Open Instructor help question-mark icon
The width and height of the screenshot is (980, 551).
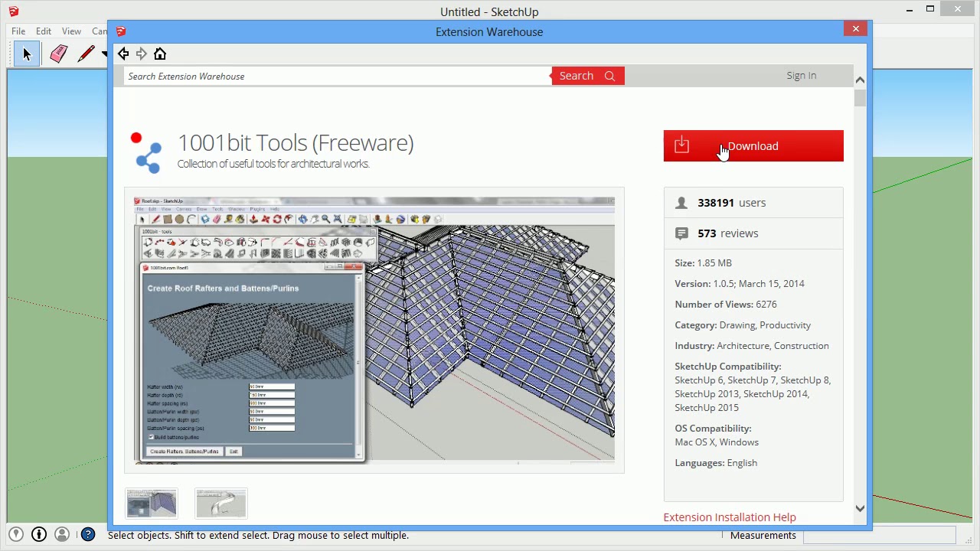88,534
